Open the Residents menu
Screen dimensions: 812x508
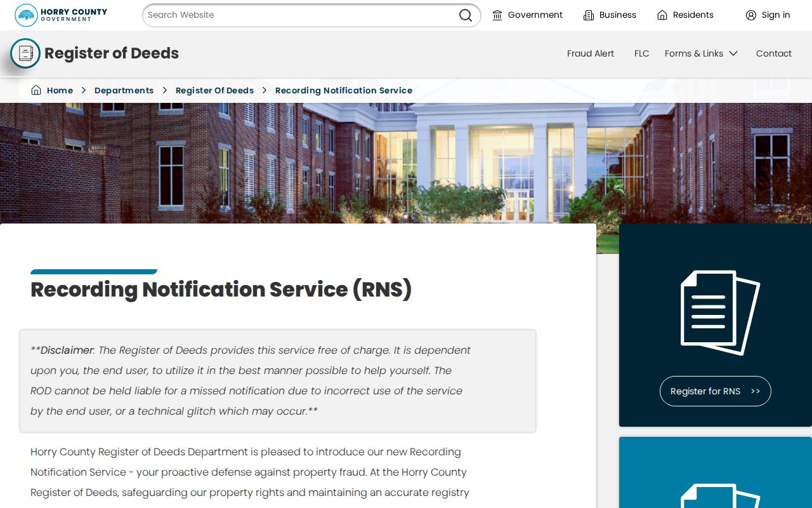pyautogui.click(x=685, y=15)
